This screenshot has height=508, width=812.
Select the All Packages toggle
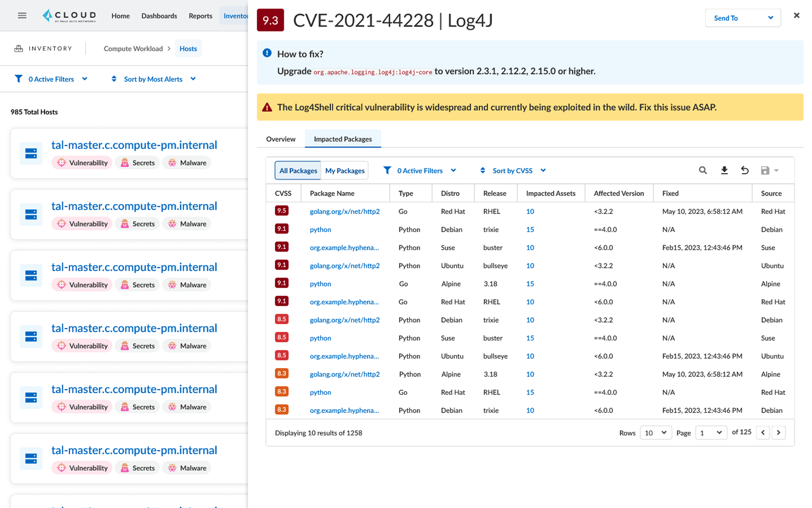click(298, 170)
